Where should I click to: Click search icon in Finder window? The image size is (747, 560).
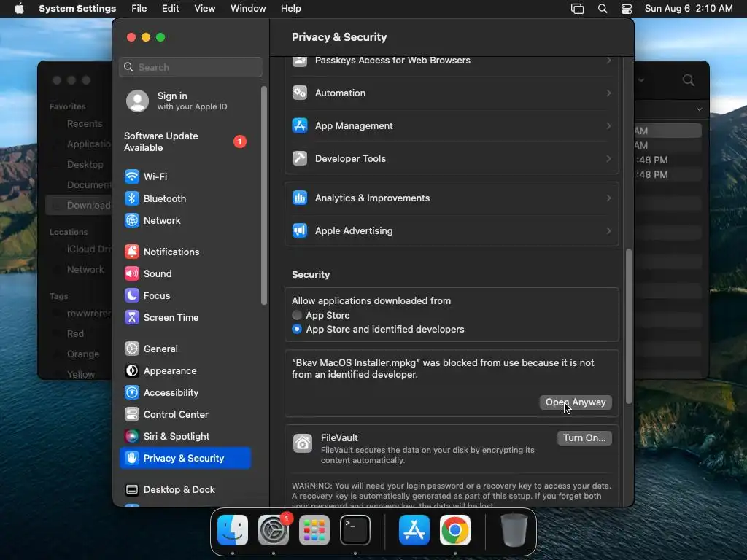(x=689, y=80)
